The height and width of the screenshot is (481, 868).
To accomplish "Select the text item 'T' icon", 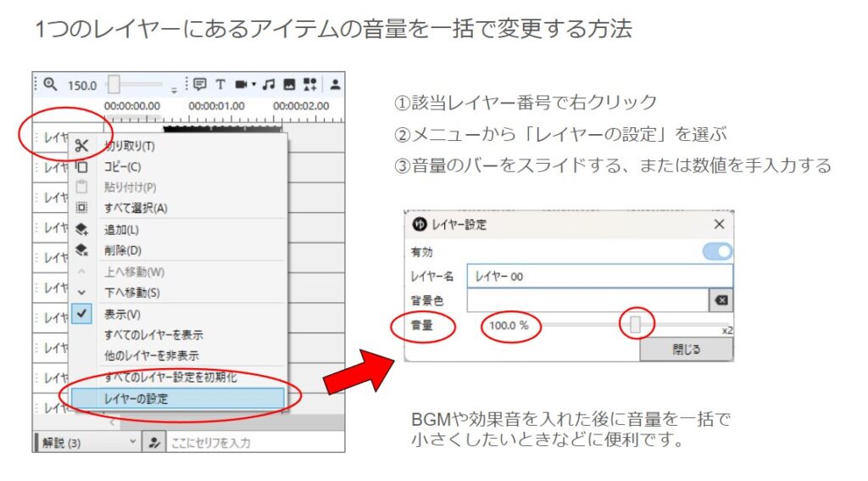I will [220, 84].
